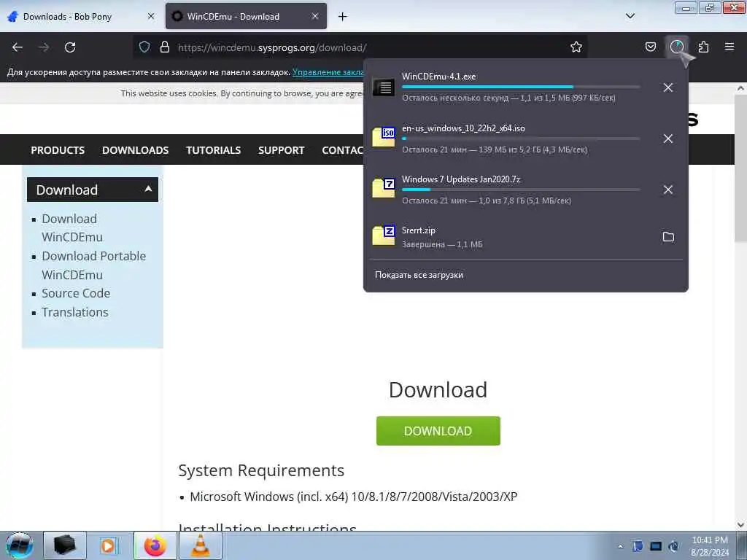Show all downloads link in panel
This screenshot has width=747, height=560.
419,275
